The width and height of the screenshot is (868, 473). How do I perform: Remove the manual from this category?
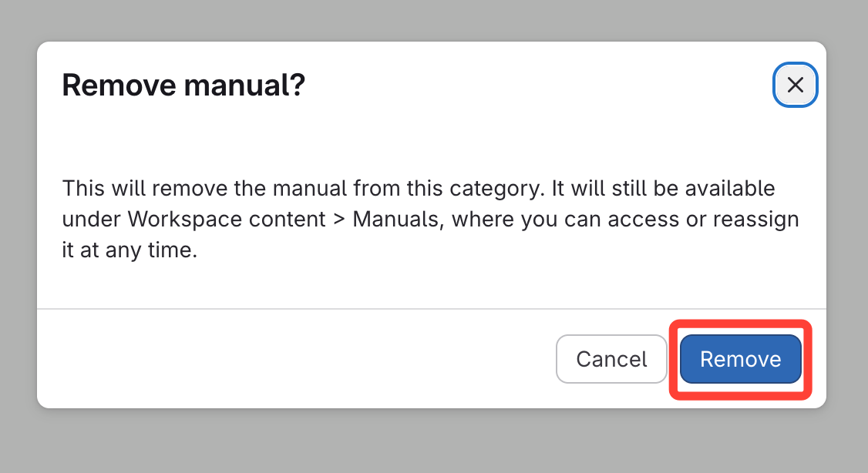(x=740, y=359)
